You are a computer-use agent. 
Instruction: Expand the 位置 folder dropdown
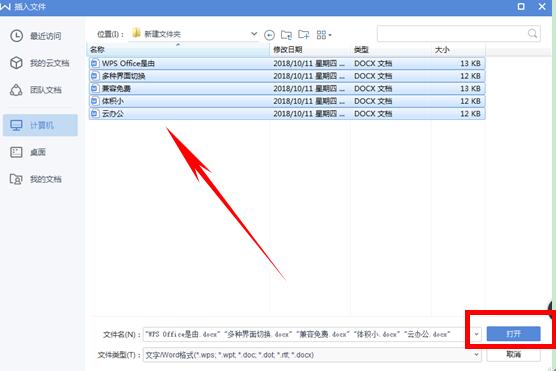tap(254, 34)
